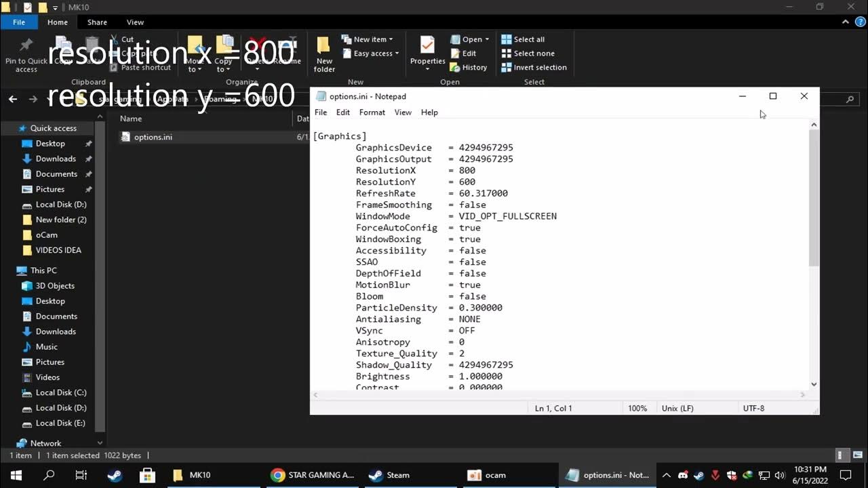Open oCam folder in navigation pane
Viewport: 868px width, 488px height.
(46, 235)
